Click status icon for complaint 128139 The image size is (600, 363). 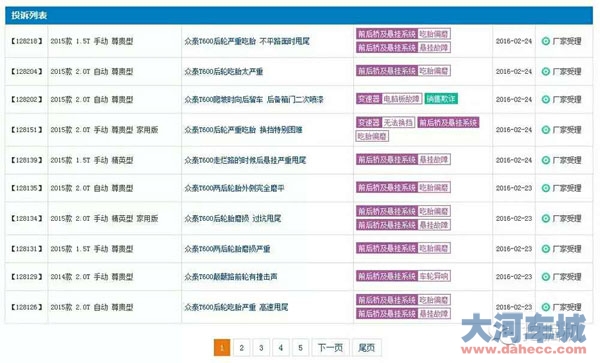[546, 160]
